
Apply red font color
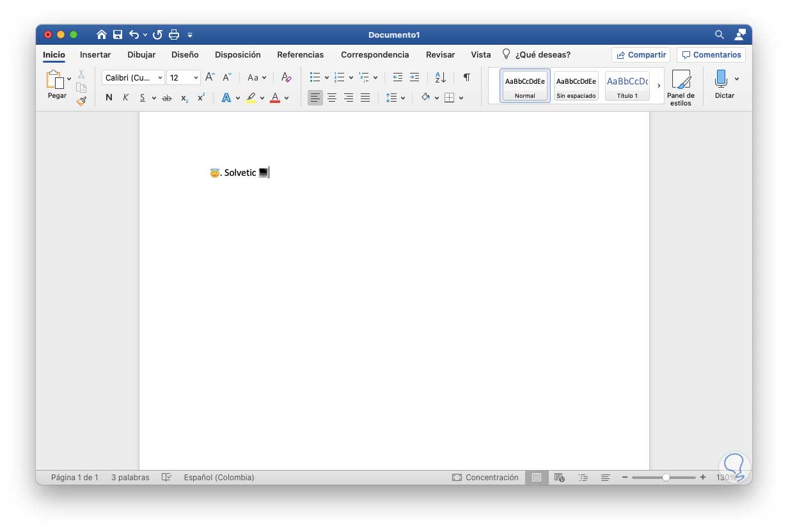tap(275, 98)
